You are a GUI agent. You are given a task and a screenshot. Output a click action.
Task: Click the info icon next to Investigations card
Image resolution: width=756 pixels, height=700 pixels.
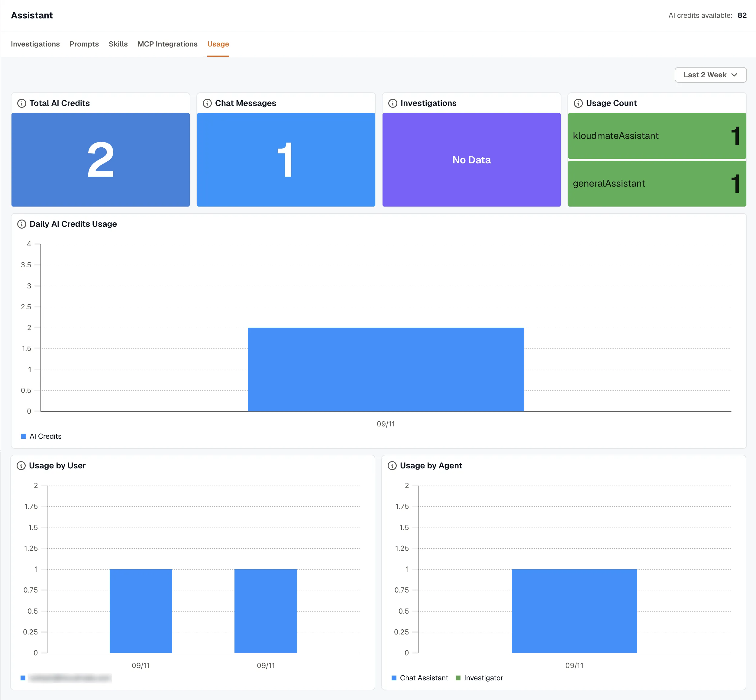[393, 103]
